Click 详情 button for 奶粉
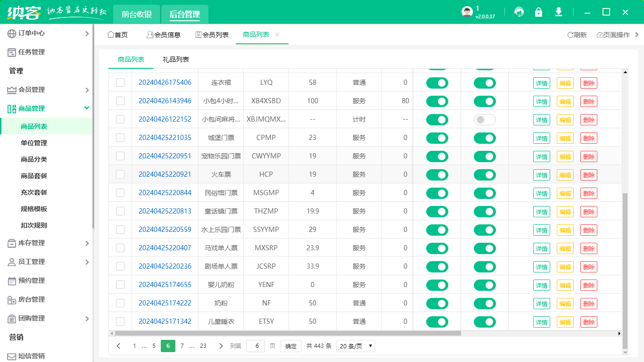 click(x=541, y=303)
